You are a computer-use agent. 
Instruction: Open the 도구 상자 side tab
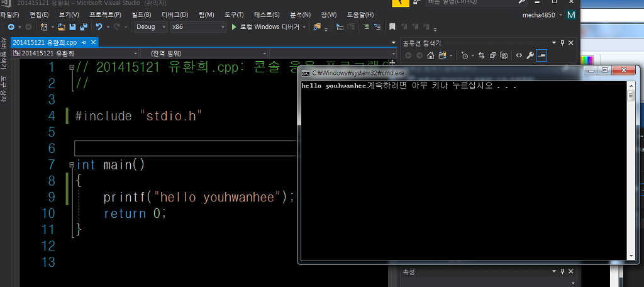click(3, 88)
